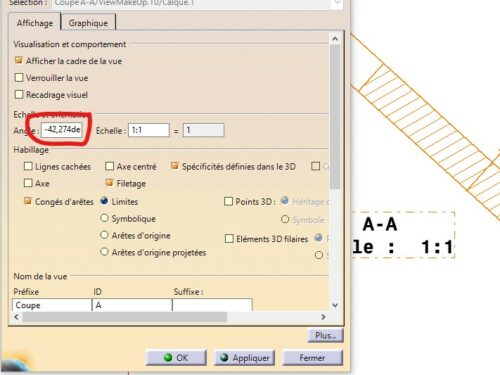Image resolution: width=500 pixels, height=375 pixels.
Task: Close dialog with Fermer button
Action: [312, 358]
